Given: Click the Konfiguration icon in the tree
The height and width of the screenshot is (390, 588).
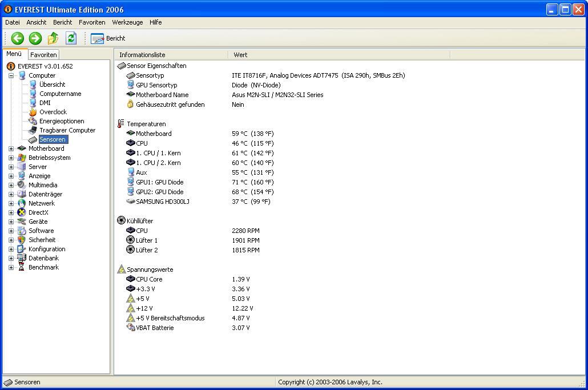Looking at the screenshot, I should (22, 249).
